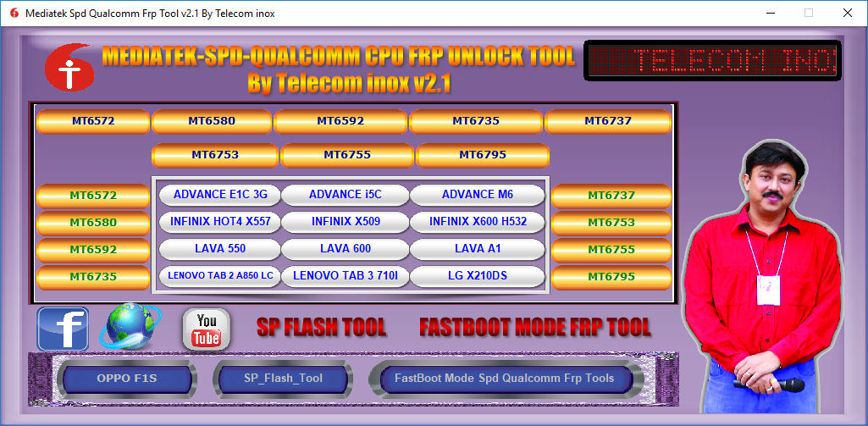Pick the LAVA 550 model
The image size is (868, 426).
220,249
